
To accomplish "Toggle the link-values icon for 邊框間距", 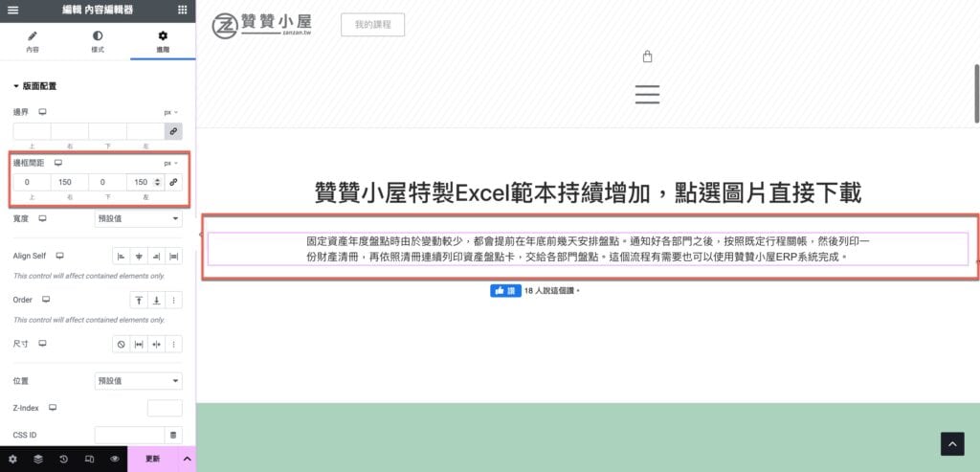I will 174,182.
